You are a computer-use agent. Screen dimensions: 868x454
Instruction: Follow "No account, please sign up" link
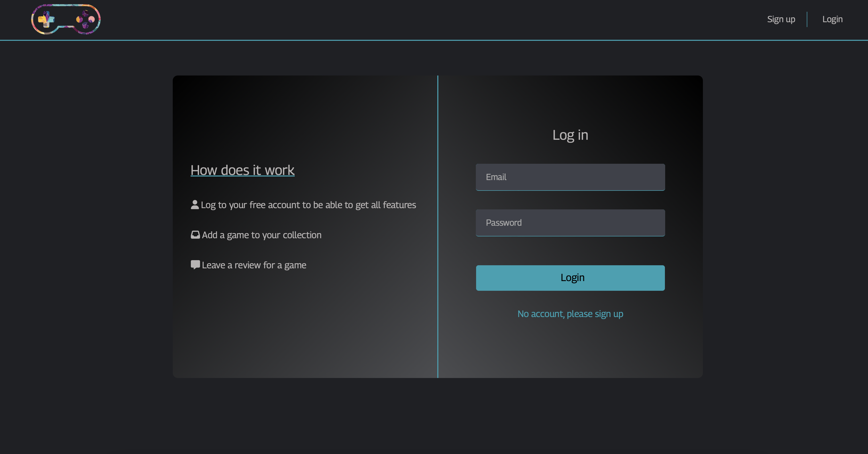click(570, 313)
